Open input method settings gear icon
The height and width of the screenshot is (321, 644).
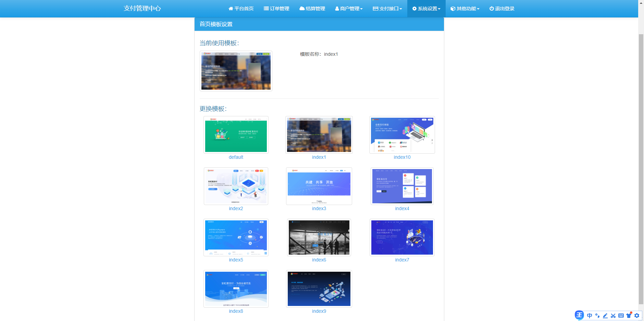pos(637,316)
